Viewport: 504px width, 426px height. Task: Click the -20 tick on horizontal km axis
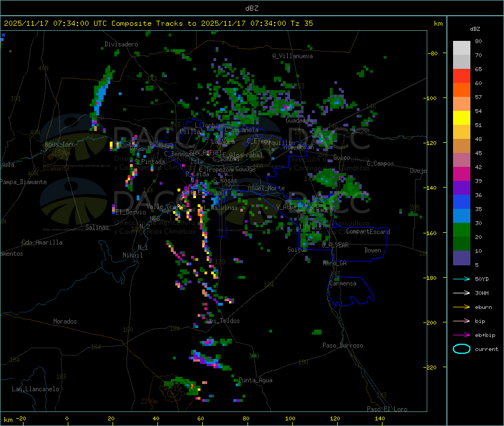click(x=21, y=418)
